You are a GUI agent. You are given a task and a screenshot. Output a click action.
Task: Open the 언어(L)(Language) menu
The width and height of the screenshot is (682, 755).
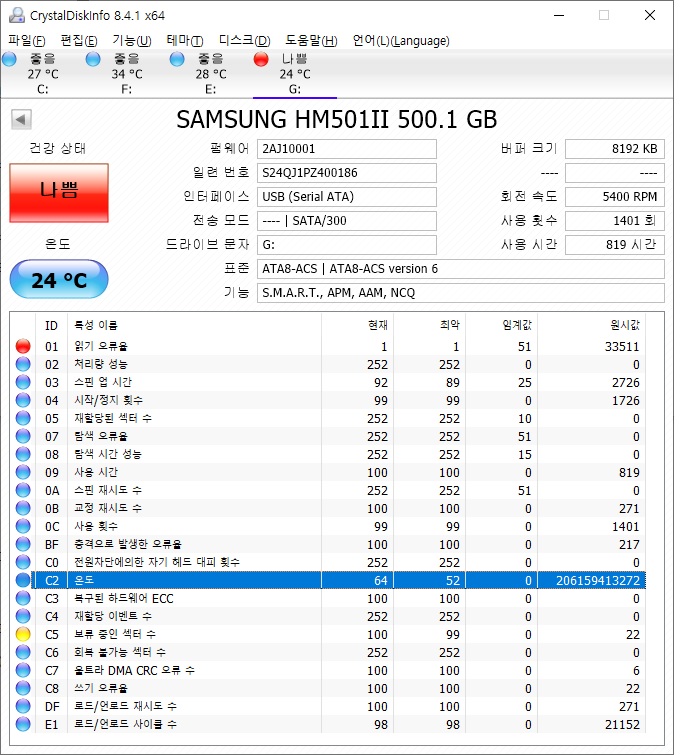click(x=401, y=41)
